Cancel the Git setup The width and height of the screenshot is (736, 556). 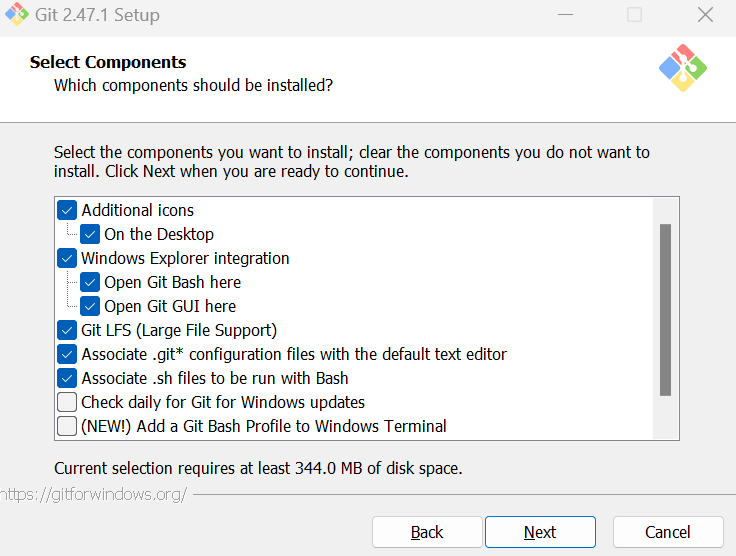click(667, 532)
